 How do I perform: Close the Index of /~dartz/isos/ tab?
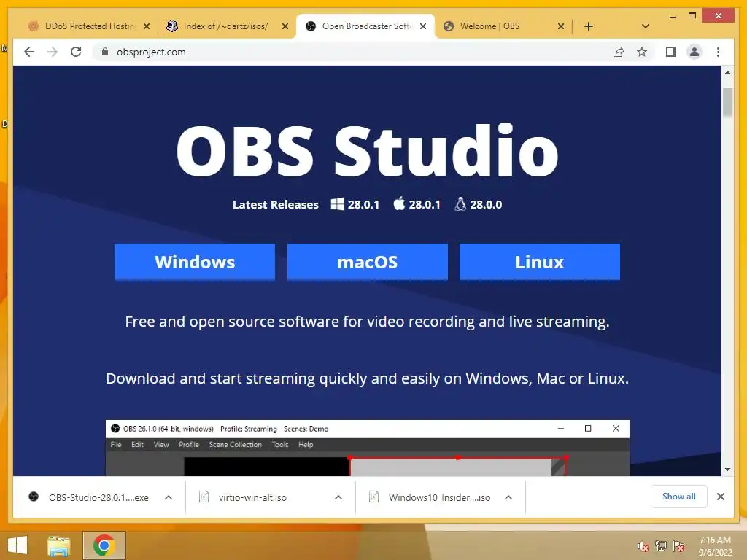[285, 26]
